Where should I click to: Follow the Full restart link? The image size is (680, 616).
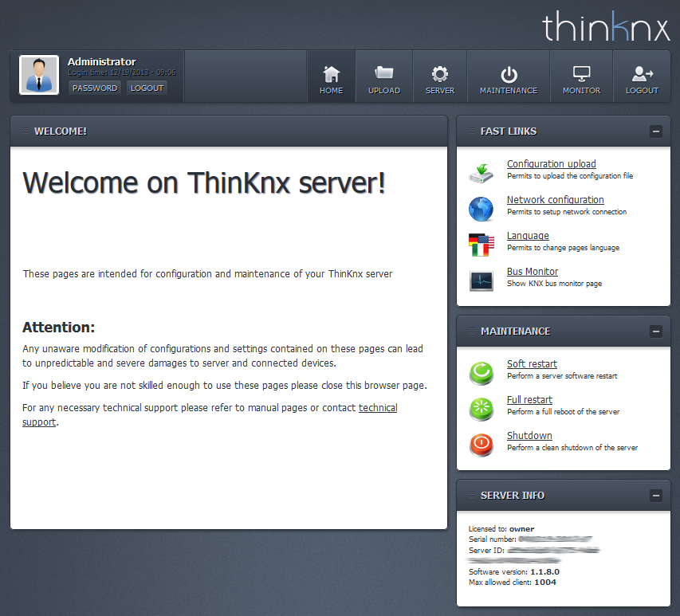tap(529, 400)
